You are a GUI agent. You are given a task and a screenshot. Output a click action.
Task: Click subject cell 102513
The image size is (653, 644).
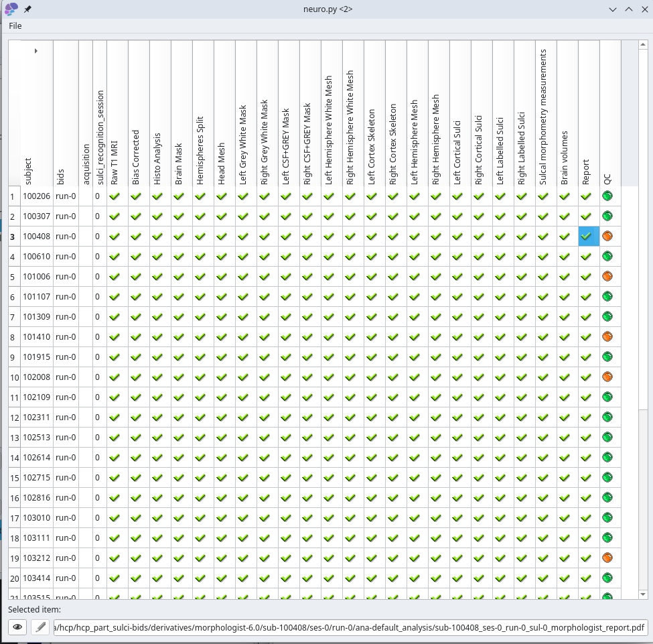[x=37, y=437]
